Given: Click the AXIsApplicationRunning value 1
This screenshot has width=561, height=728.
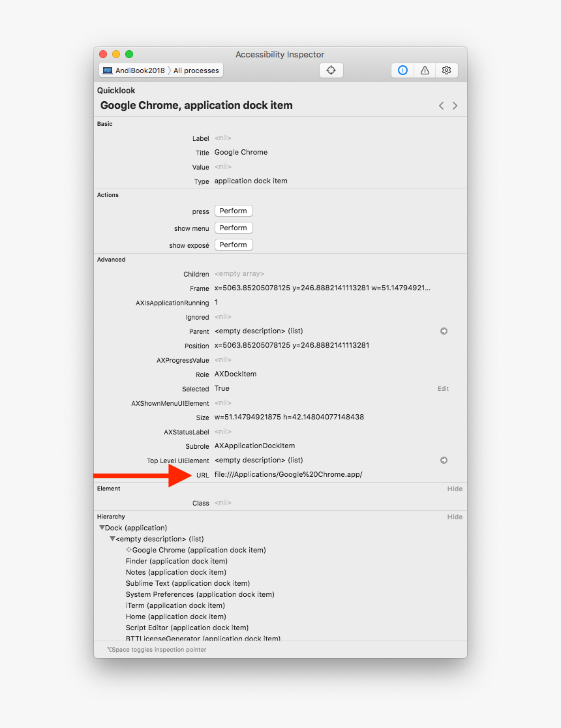Looking at the screenshot, I should [217, 302].
